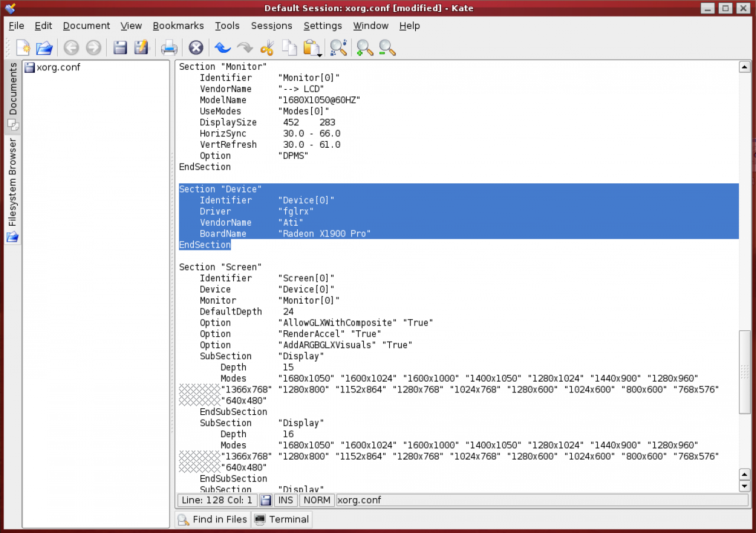Open the Help menu
This screenshot has width=756, height=533.
pos(409,25)
